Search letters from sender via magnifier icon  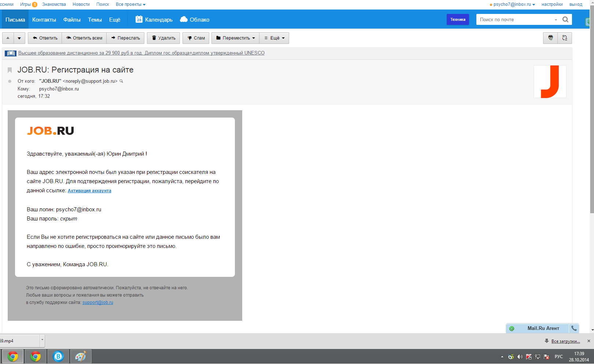[x=121, y=81]
